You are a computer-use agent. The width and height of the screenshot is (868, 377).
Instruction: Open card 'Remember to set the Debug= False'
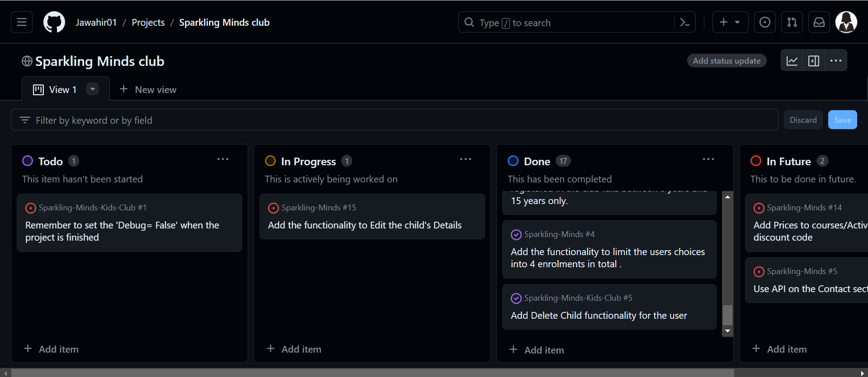[x=129, y=223]
